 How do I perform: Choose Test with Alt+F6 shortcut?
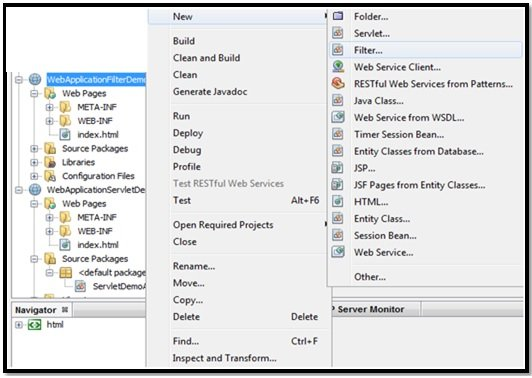click(239, 200)
